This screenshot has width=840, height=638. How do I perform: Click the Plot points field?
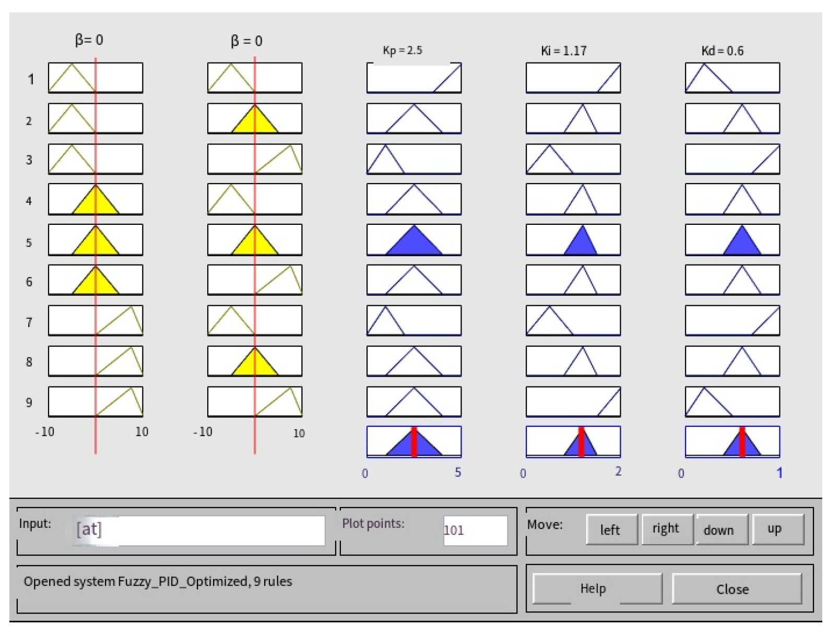point(475,531)
